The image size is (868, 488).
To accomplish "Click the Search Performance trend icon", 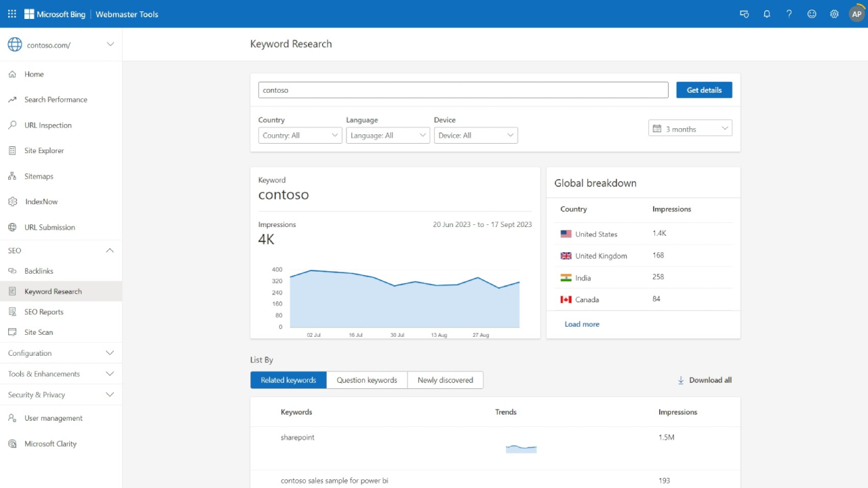I will click(x=12, y=100).
